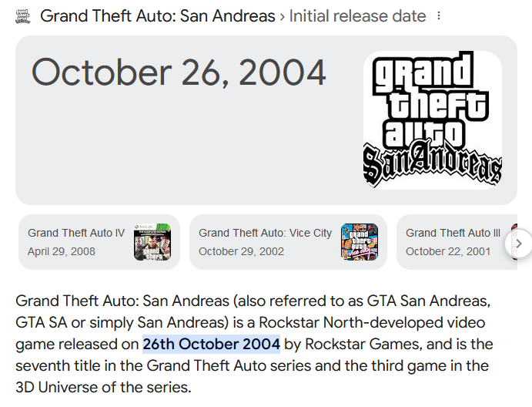Select the "Initial release date" breadcrumb text
The height and width of the screenshot is (407, 532).
(x=357, y=16)
